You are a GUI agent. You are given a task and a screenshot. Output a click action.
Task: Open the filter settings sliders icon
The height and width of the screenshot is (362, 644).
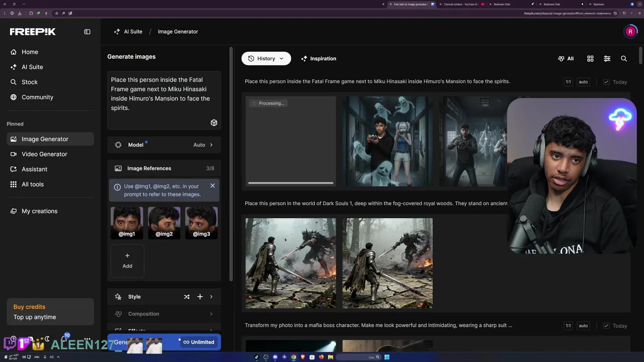607,59
